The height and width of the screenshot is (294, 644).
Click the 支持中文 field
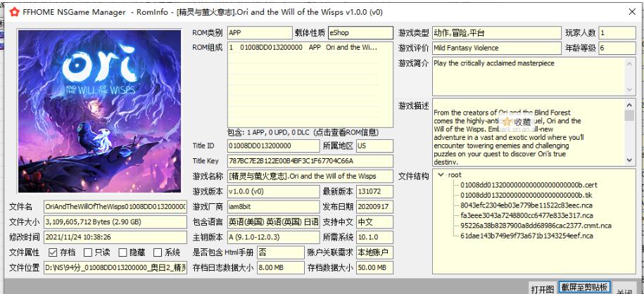point(374,222)
